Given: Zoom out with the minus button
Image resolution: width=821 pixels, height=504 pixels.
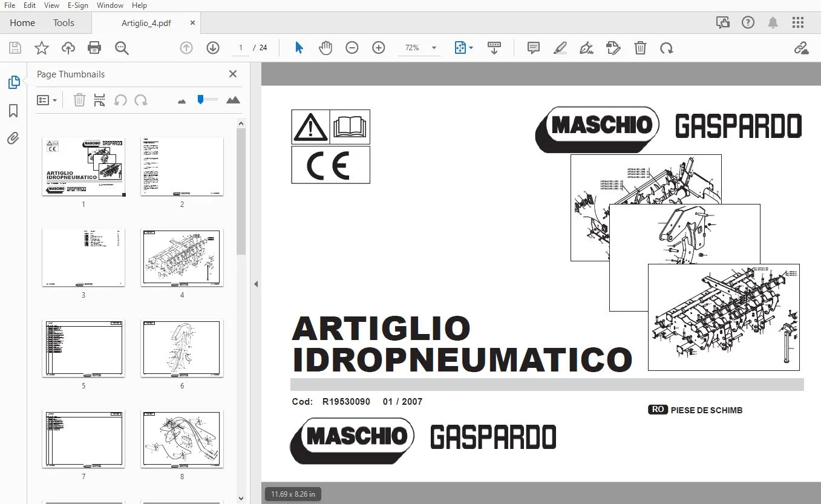Looking at the screenshot, I should click(x=352, y=48).
